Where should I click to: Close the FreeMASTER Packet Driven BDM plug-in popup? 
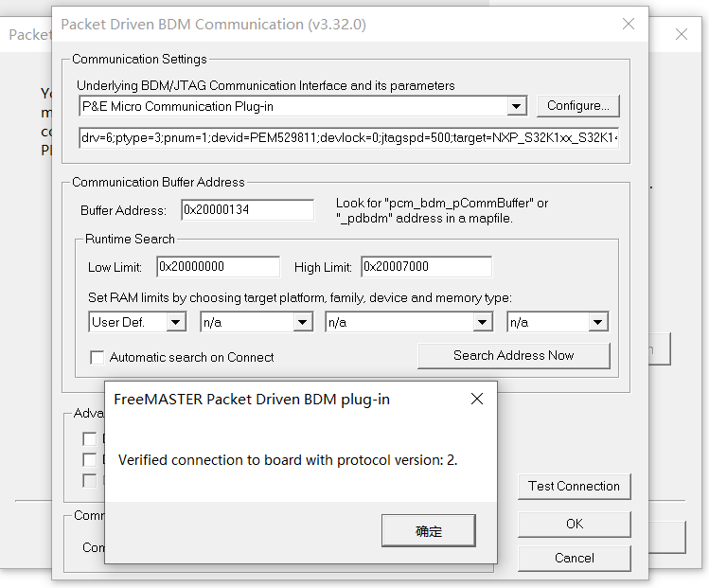pos(477,399)
